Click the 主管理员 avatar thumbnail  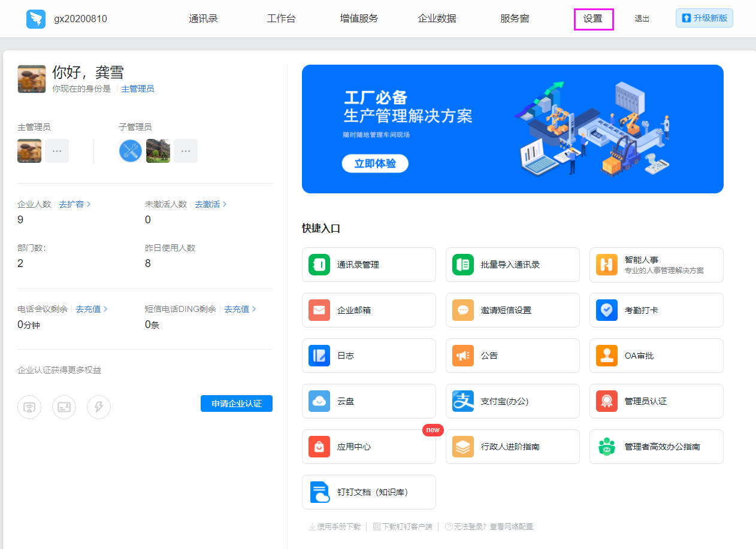coord(29,151)
